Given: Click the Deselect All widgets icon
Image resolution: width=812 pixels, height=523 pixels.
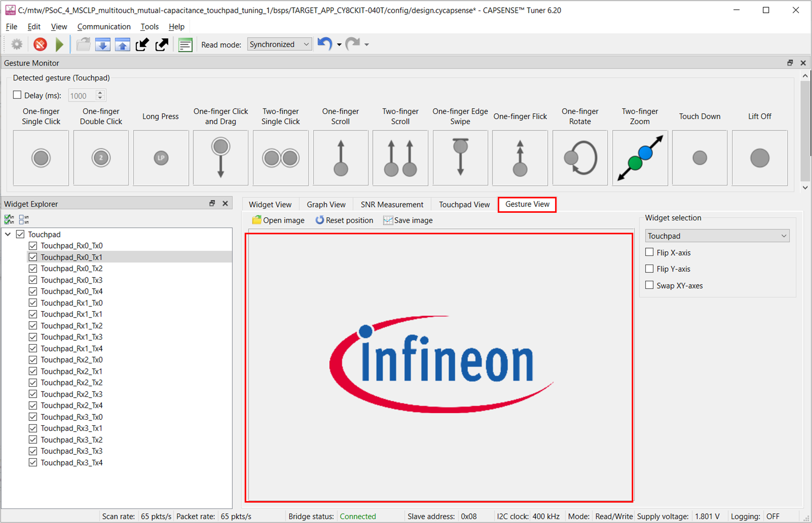Looking at the screenshot, I should (x=24, y=220).
